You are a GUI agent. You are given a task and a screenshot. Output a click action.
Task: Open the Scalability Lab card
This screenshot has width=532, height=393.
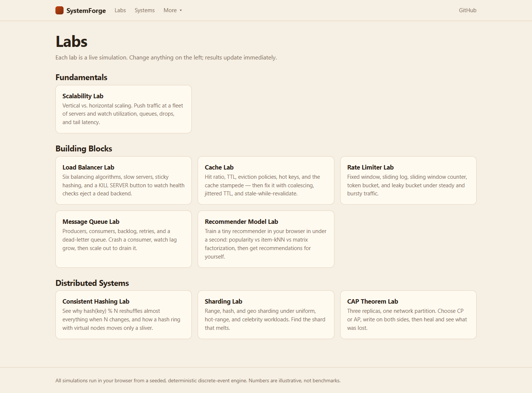tap(123, 109)
